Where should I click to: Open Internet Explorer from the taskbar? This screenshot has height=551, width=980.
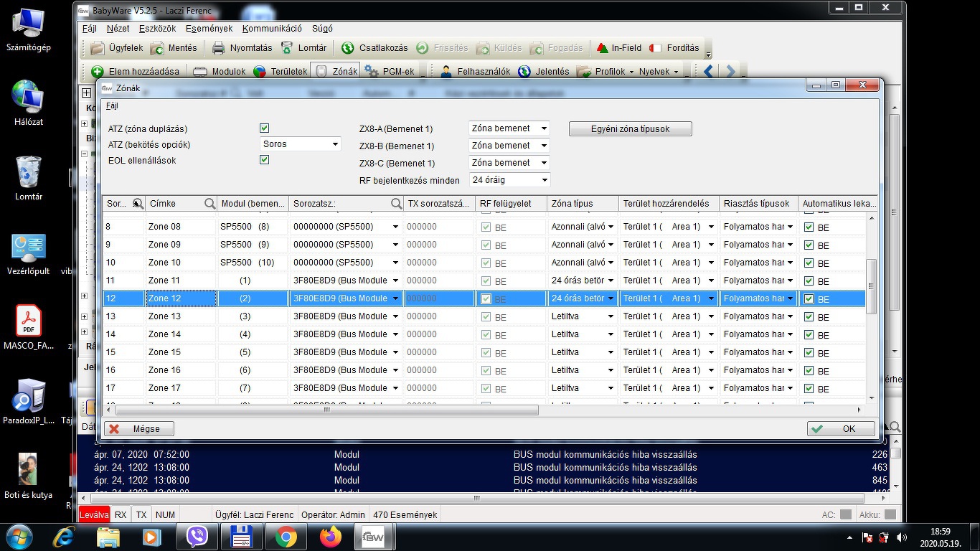[x=64, y=537]
